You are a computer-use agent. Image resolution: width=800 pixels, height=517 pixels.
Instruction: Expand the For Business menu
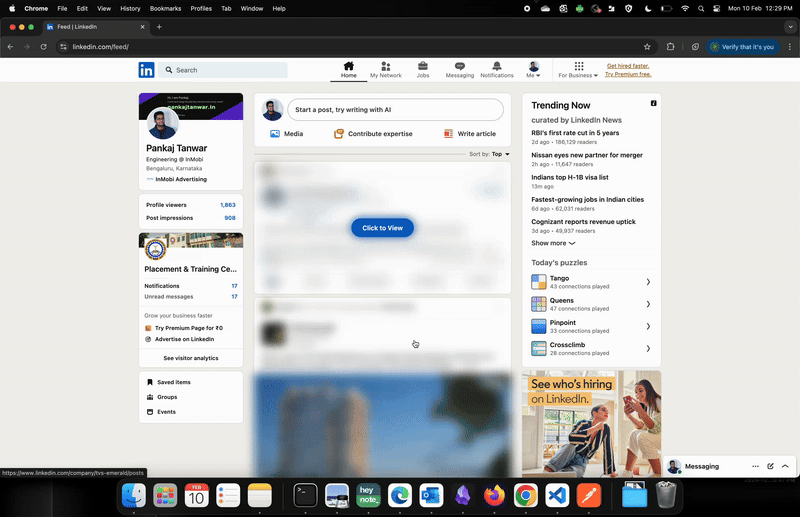[578, 70]
